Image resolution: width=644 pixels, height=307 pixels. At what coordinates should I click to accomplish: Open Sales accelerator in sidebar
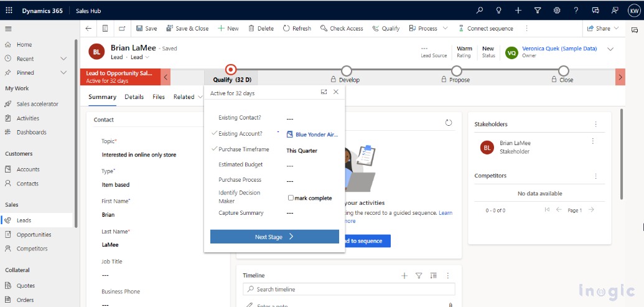point(37,104)
